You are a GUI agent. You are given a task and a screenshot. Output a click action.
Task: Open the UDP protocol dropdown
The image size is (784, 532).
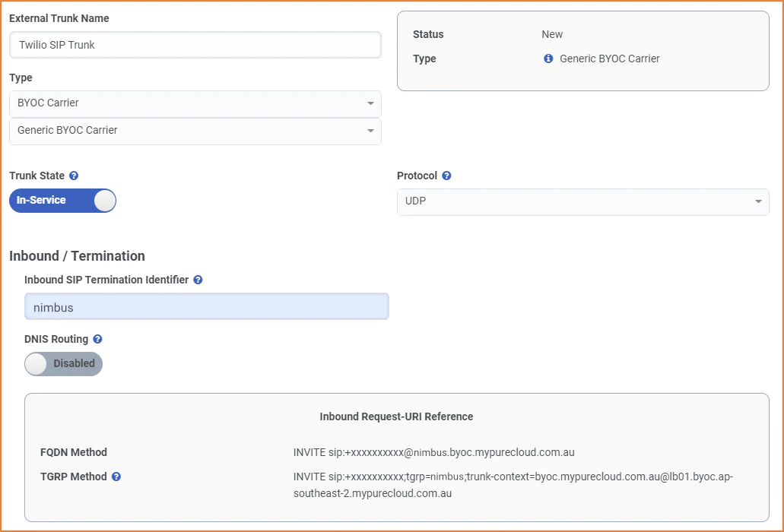click(x=582, y=201)
